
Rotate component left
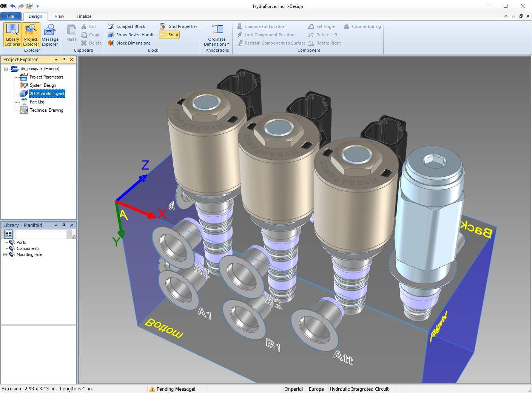pyautogui.click(x=323, y=35)
